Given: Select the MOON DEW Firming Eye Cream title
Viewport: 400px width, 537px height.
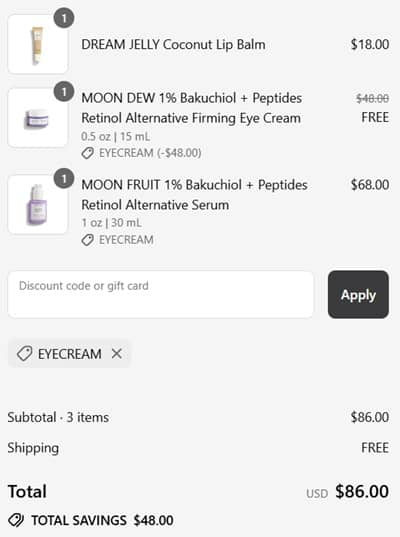Looking at the screenshot, I should [x=191, y=108].
